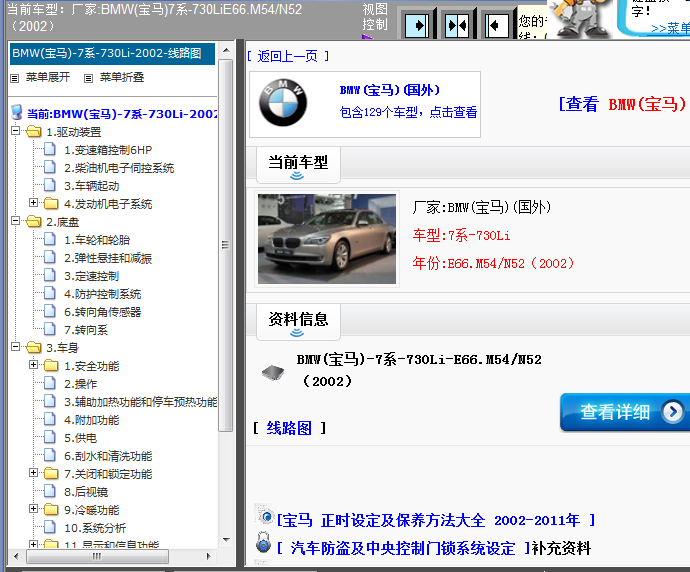Click the icon beside 宝马 正时设定 link
Viewport: 690px width, 572px height.
(265, 514)
